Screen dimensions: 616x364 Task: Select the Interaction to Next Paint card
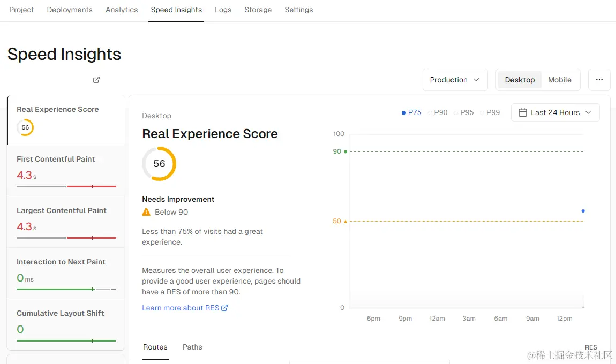click(x=66, y=274)
